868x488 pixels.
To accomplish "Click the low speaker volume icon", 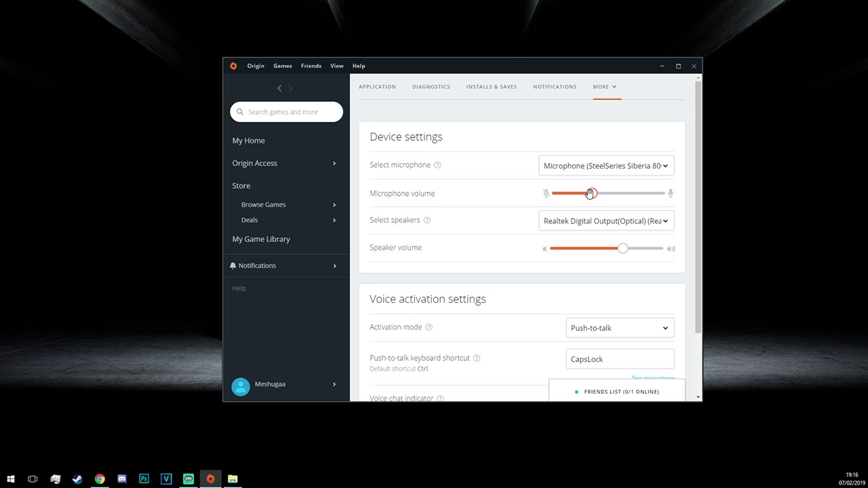I will [545, 249].
